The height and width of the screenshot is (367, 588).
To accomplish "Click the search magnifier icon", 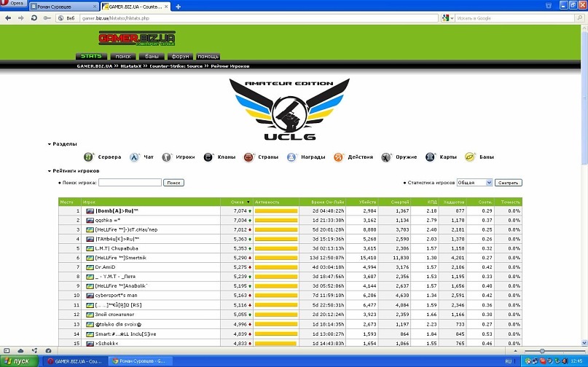I will [579, 18].
